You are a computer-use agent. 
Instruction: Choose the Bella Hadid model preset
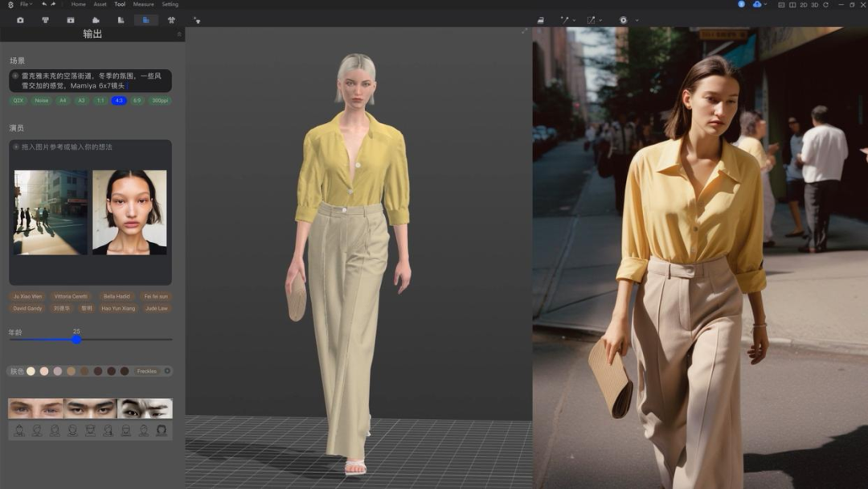click(116, 297)
